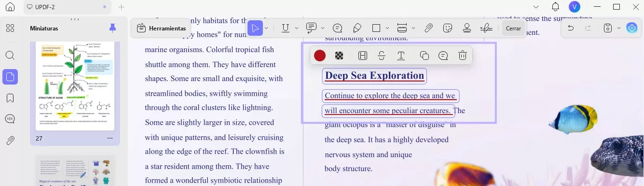This screenshot has width=644, height=186.
Task: Expand the pointer tool dropdown arrow
Action: 266,28
